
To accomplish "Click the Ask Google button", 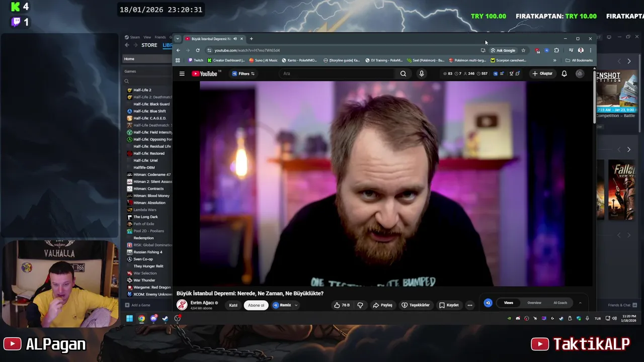I will point(503,50).
